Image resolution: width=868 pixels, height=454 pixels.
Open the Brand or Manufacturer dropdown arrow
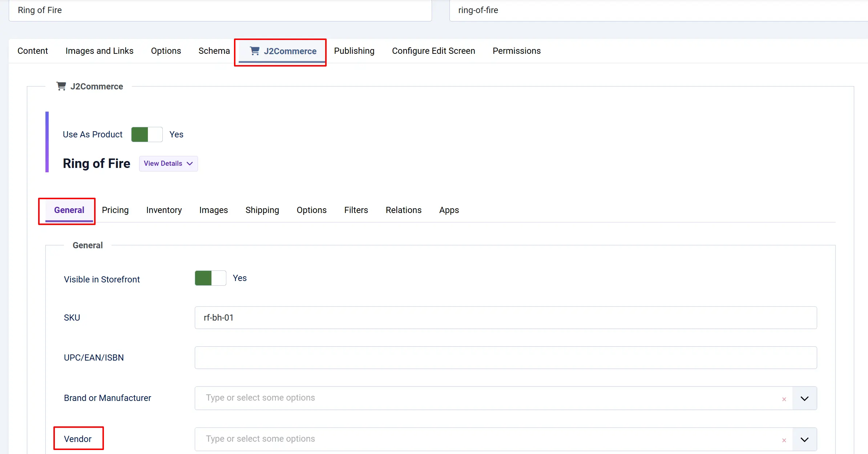pos(804,398)
